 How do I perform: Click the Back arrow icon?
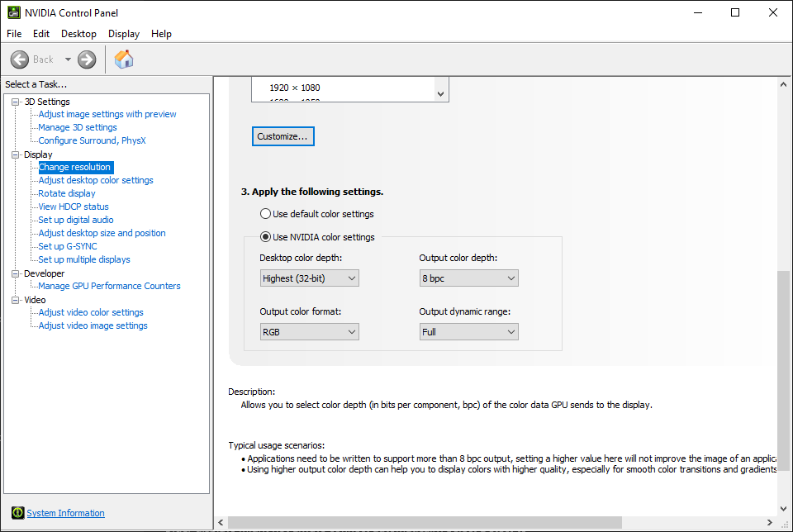[x=20, y=59]
